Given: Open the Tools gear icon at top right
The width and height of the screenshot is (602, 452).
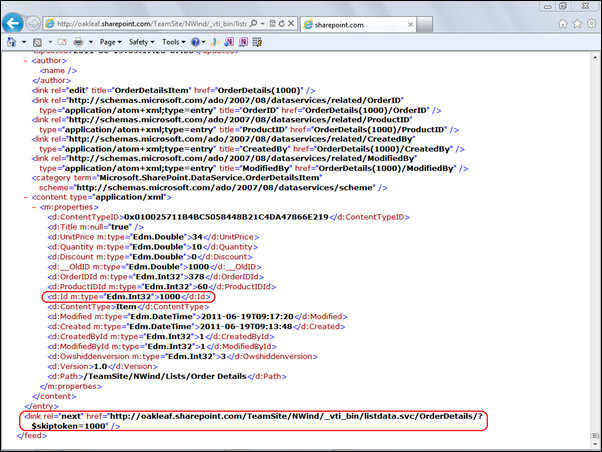Looking at the screenshot, I should 592,23.
